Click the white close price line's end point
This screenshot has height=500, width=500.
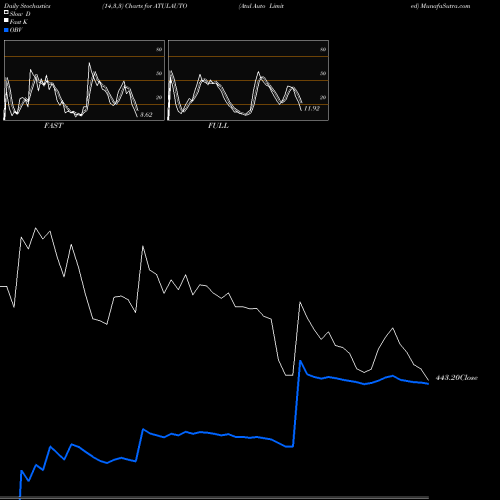[x=428, y=380]
